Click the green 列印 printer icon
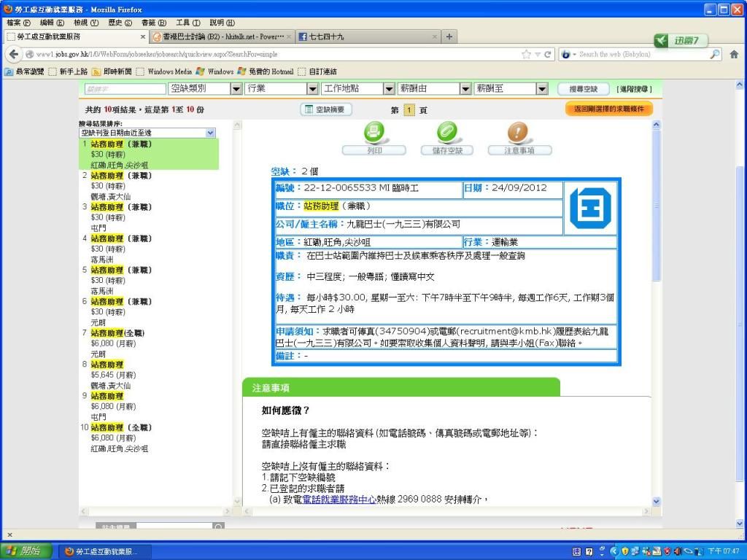The width and height of the screenshot is (747, 560). coord(374,132)
